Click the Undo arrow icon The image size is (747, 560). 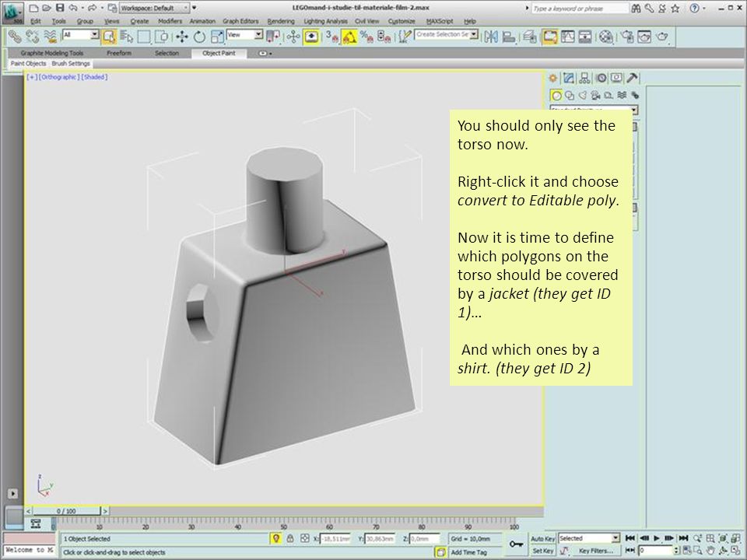(73, 8)
